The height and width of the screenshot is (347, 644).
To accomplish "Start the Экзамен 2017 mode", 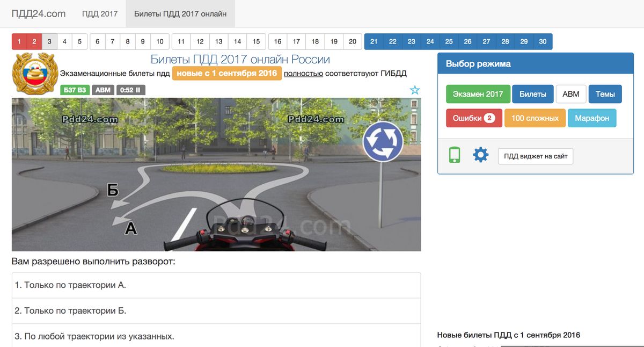I will [x=478, y=94].
